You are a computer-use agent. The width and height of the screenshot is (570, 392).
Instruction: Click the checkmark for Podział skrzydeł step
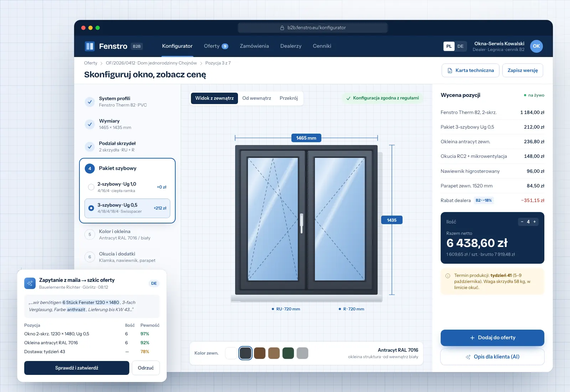click(90, 146)
